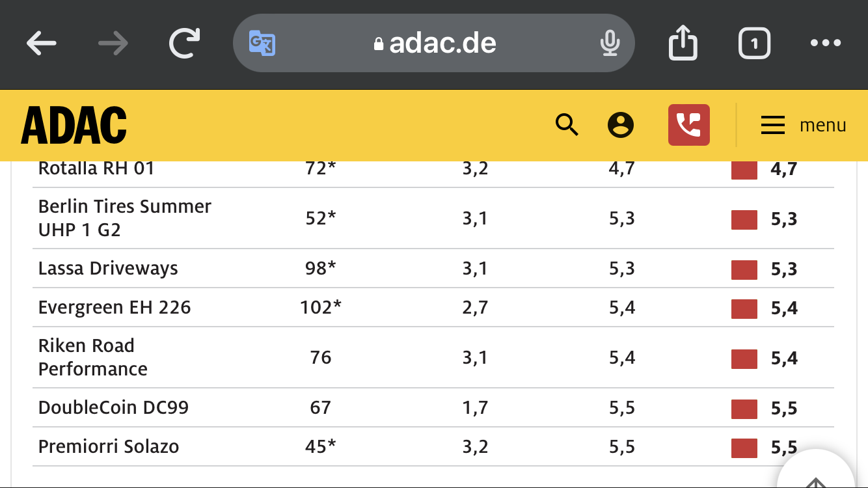Image resolution: width=868 pixels, height=488 pixels.
Task: Tap the adac.de address bar
Action: (434, 43)
